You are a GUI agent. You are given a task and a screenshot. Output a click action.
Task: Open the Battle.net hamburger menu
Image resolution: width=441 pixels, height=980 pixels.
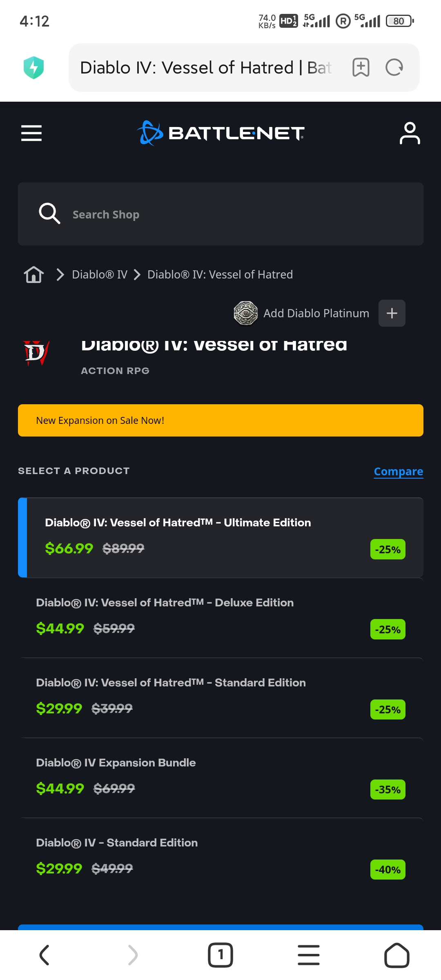(31, 133)
